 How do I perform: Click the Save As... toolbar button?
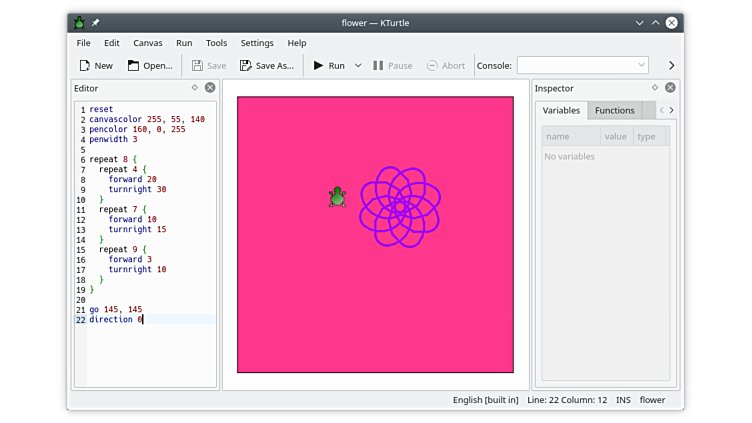(266, 65)
